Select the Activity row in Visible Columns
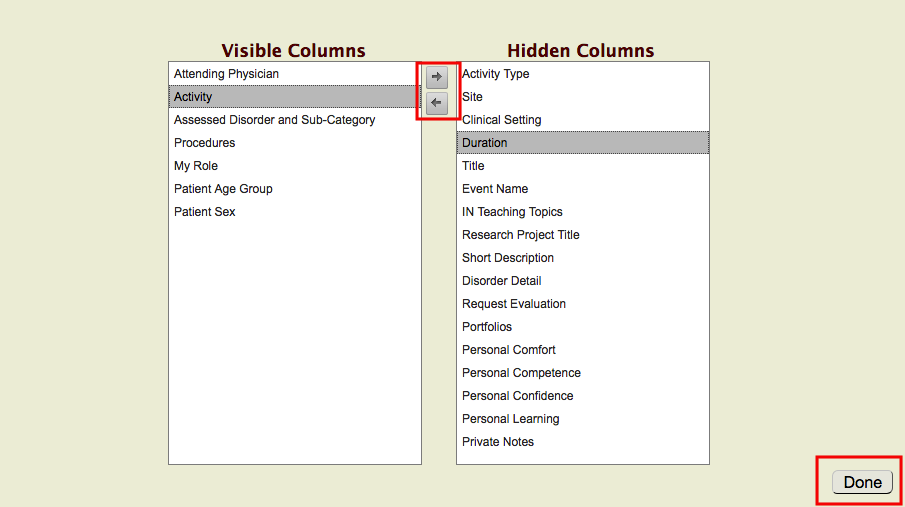 point(294,96)
